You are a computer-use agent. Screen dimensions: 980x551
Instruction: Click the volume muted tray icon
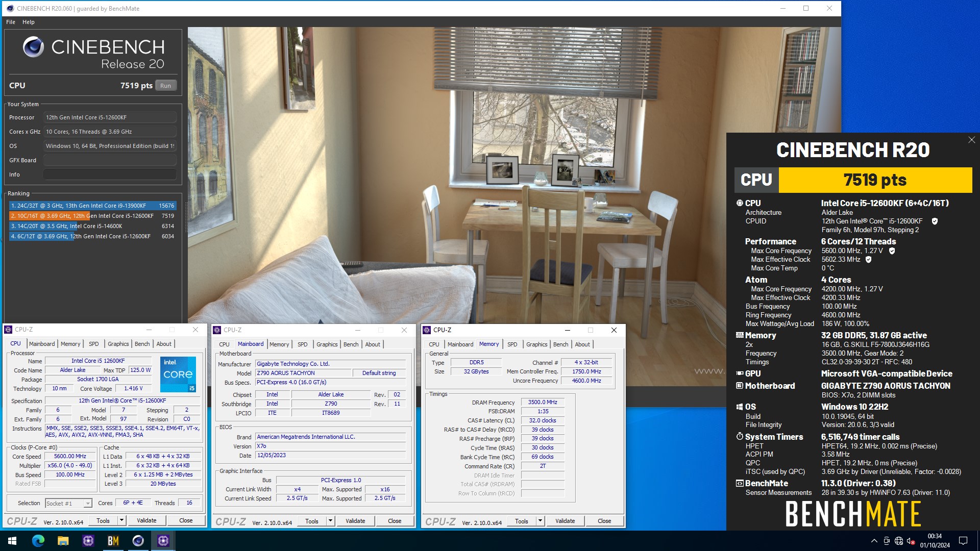coord(911,541)
